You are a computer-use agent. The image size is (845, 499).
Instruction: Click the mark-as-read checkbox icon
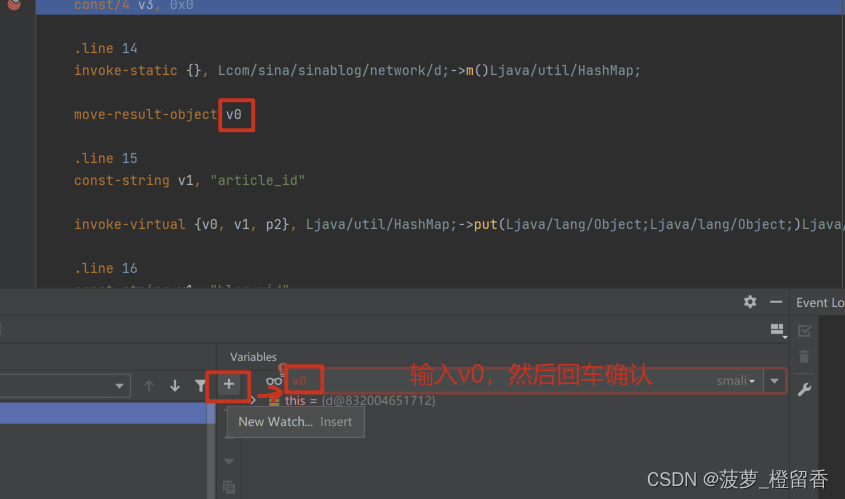click(804, 330)
